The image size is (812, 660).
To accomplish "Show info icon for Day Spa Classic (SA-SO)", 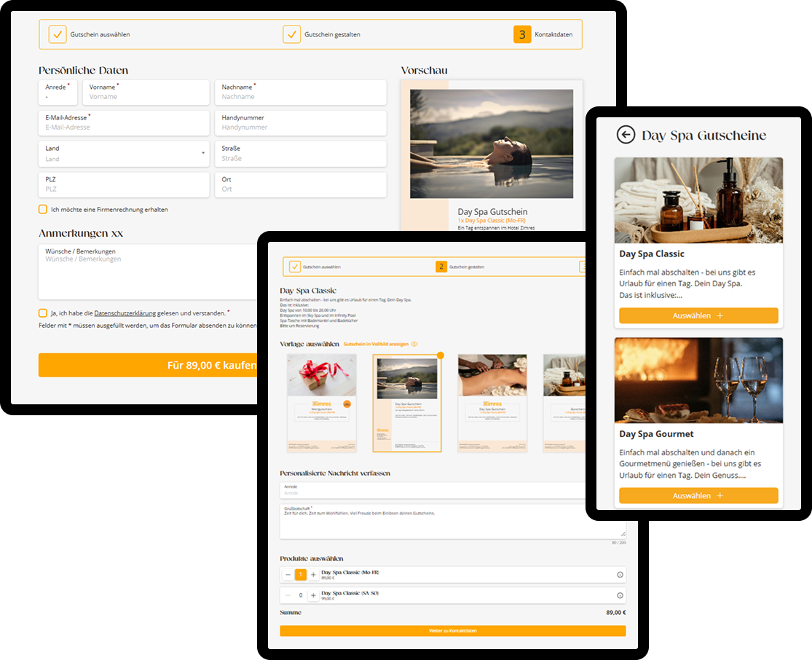I will [x=620, y=595].
